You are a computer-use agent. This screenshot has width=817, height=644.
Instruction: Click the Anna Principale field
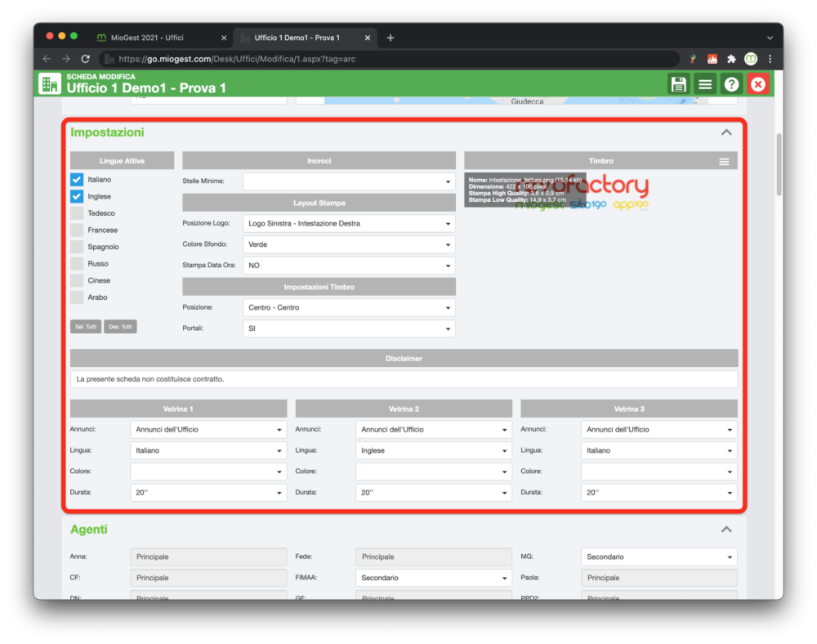click(x=208, y=557)
